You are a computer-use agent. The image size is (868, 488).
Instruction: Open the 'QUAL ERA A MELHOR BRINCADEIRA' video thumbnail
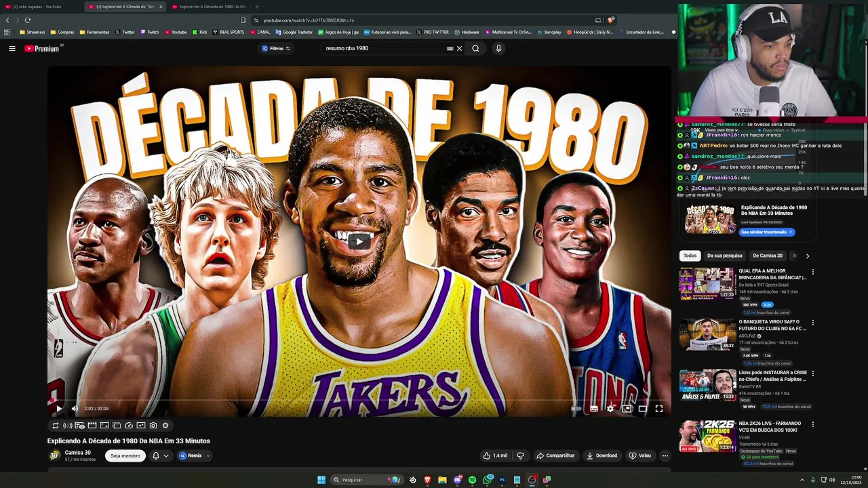[x=708, y=283]
